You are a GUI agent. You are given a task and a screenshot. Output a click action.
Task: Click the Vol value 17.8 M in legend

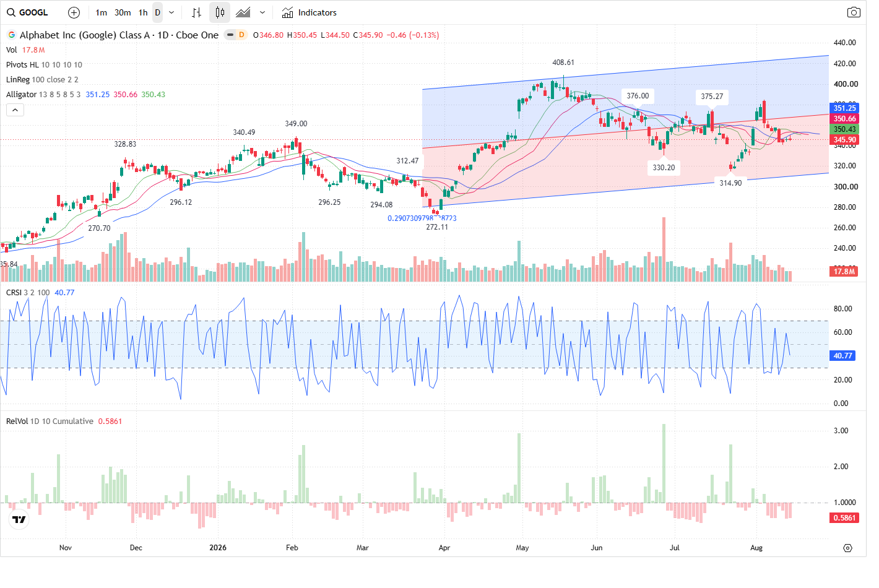(x=33, y=50)
